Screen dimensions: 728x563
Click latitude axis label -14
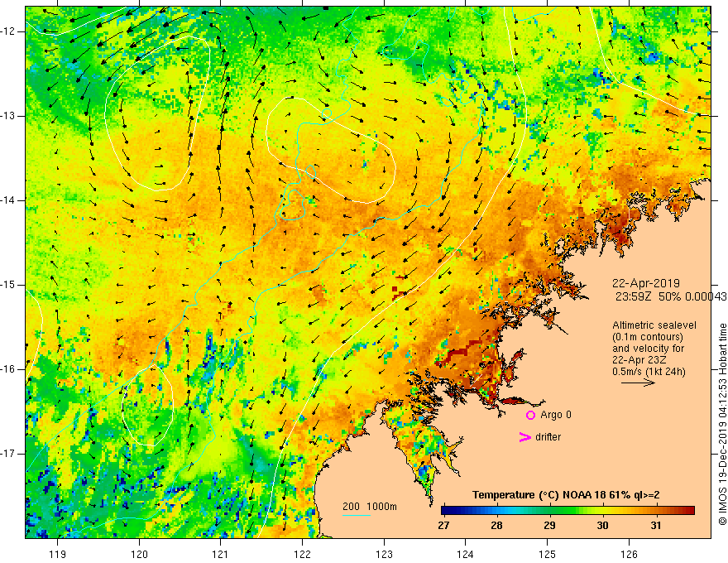pos(9,200)
